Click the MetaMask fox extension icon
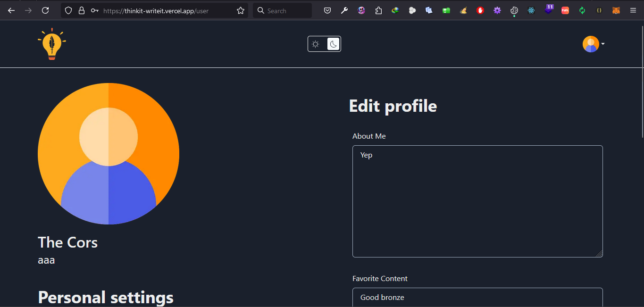 point(616,10)
